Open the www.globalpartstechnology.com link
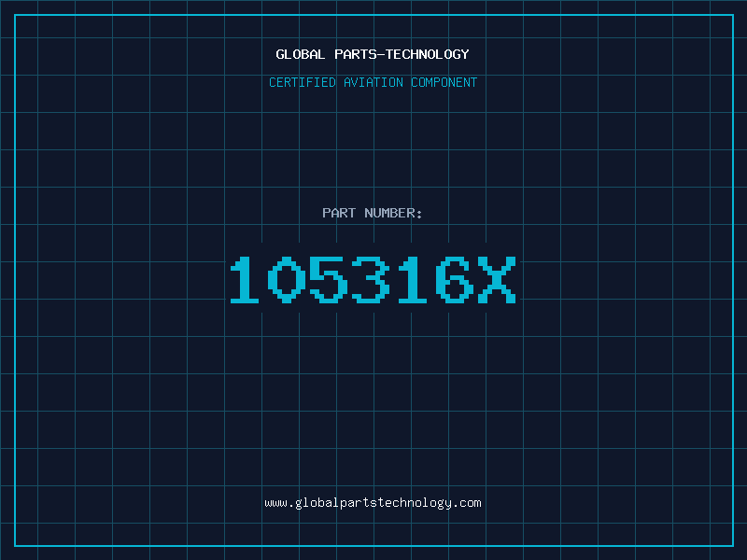The width and height of the screenshot is (747, 560). coord(373,503)
